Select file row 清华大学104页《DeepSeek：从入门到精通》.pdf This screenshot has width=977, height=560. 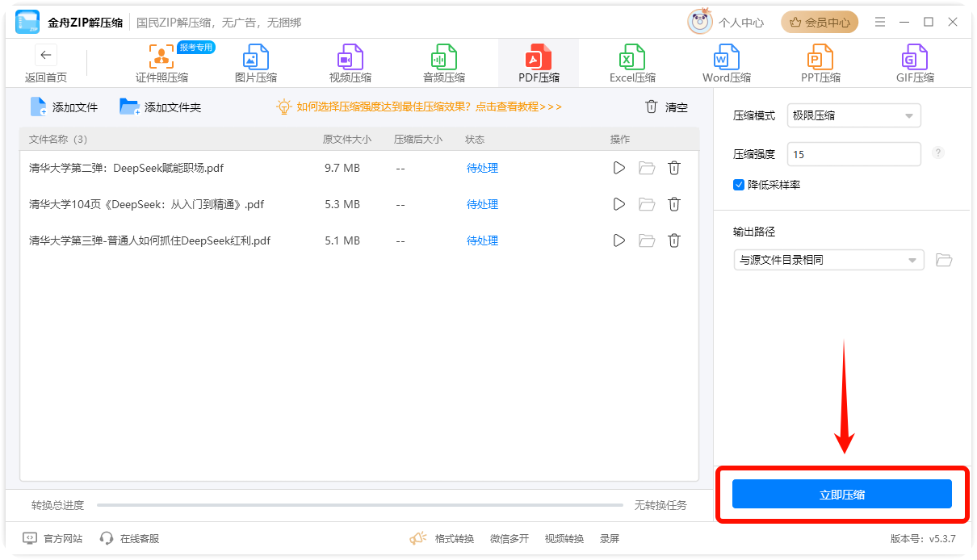click(x=359, y=204)
